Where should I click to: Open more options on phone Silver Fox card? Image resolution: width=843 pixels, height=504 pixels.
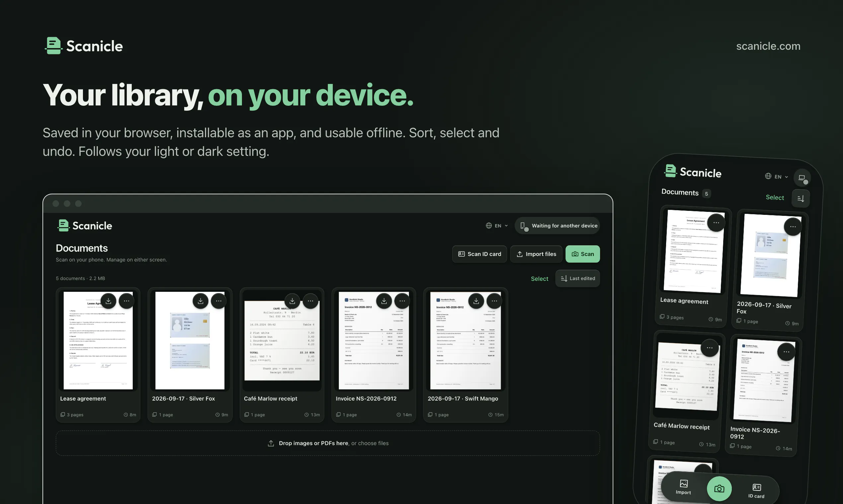click(793, 227)
